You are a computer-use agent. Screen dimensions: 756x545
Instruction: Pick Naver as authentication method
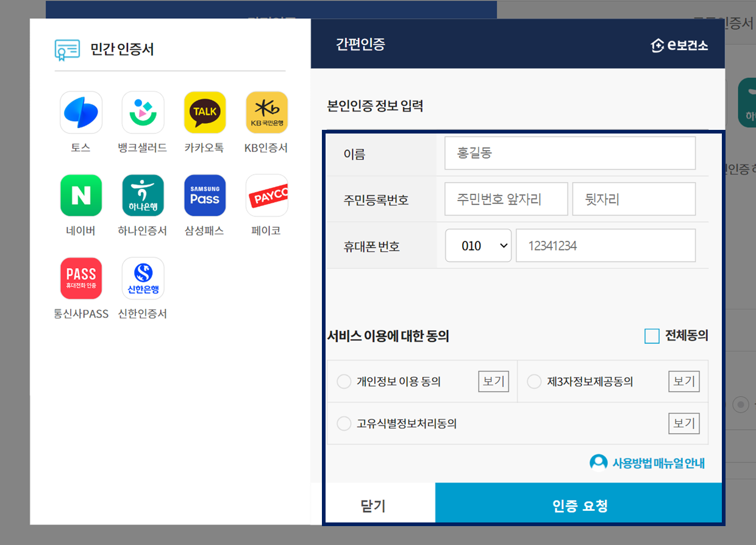coord(81,195)
